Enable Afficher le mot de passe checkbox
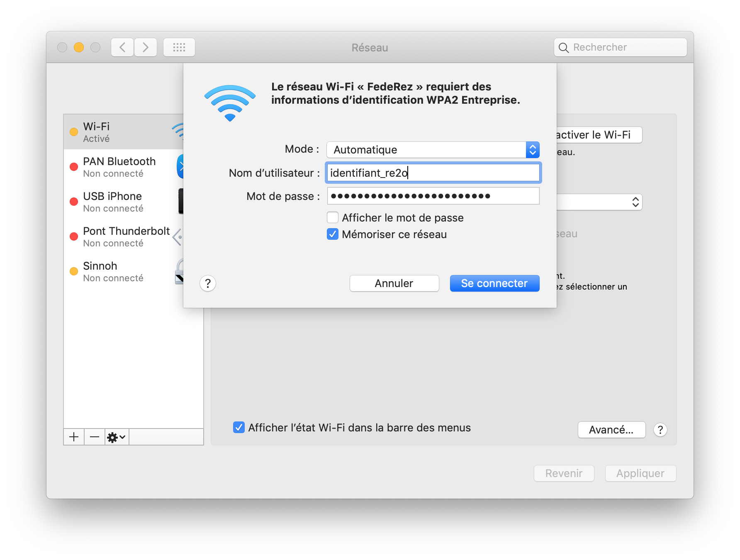The width and height of the screenshot is (740, 560). pyautogui.click(x=333, y=218)
